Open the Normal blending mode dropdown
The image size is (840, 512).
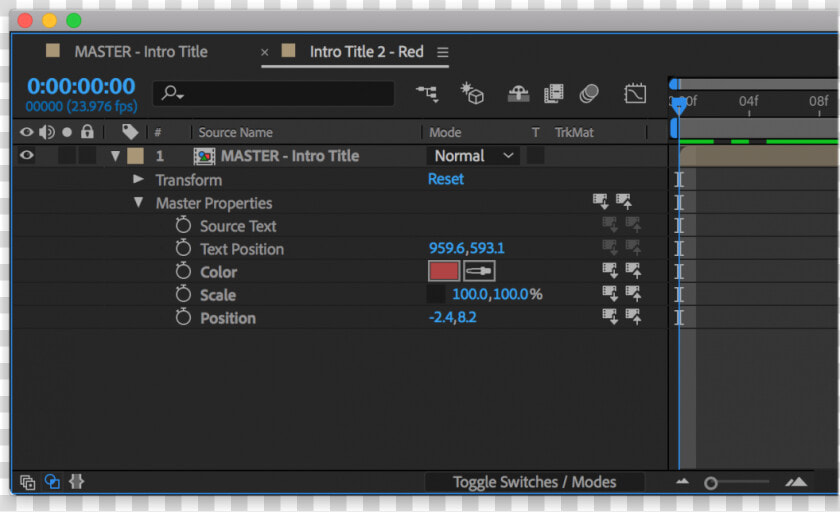point(473,156)
